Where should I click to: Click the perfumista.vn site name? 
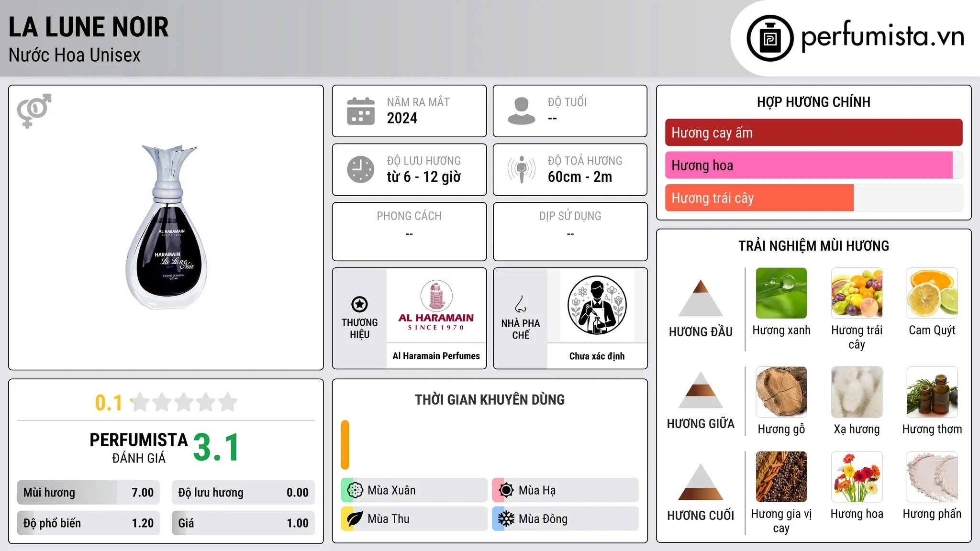pos(882,37)
